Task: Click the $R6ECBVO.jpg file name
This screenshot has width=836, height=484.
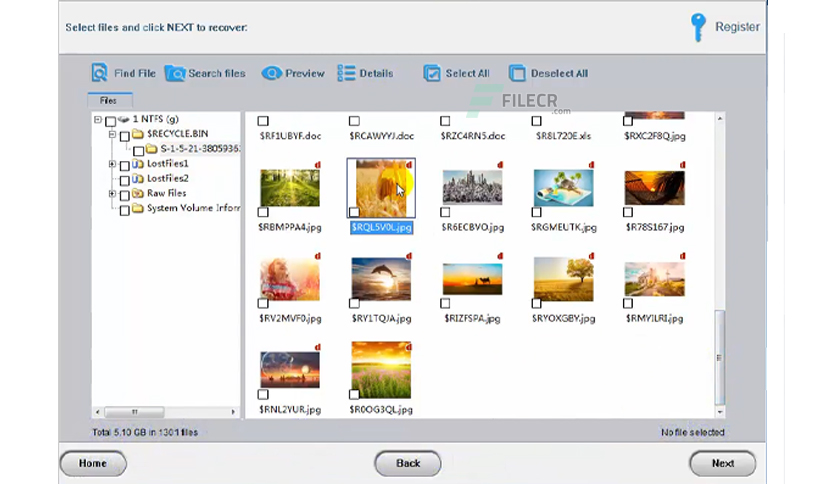Action: [472, 227]
